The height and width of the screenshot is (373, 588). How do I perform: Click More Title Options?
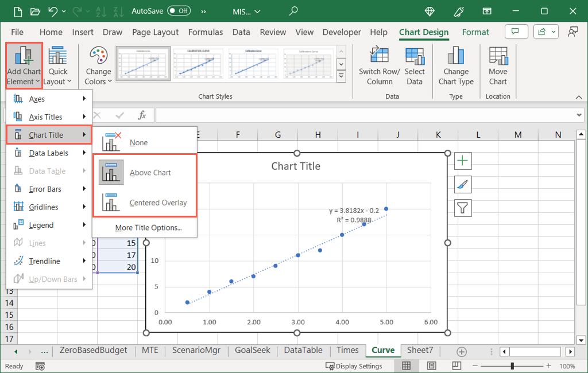click(148, 228)
